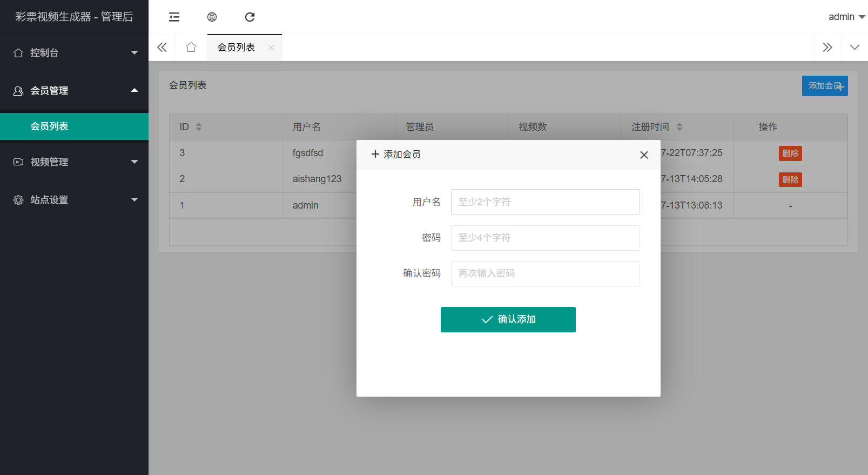Close the 会员列表 tab

point(271,48)
